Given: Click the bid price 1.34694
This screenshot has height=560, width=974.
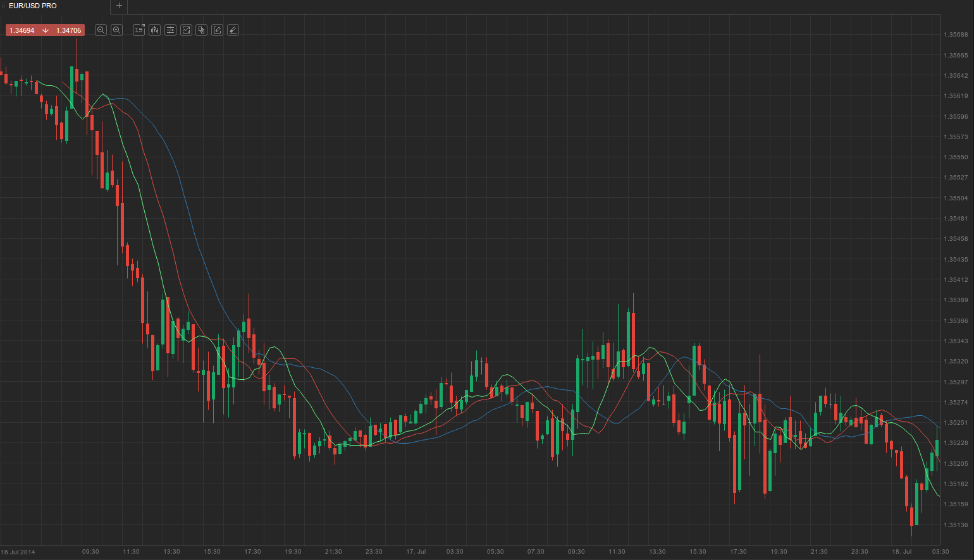Looking at the screenshot, I should pyautogui.click(x=22, y=30).
